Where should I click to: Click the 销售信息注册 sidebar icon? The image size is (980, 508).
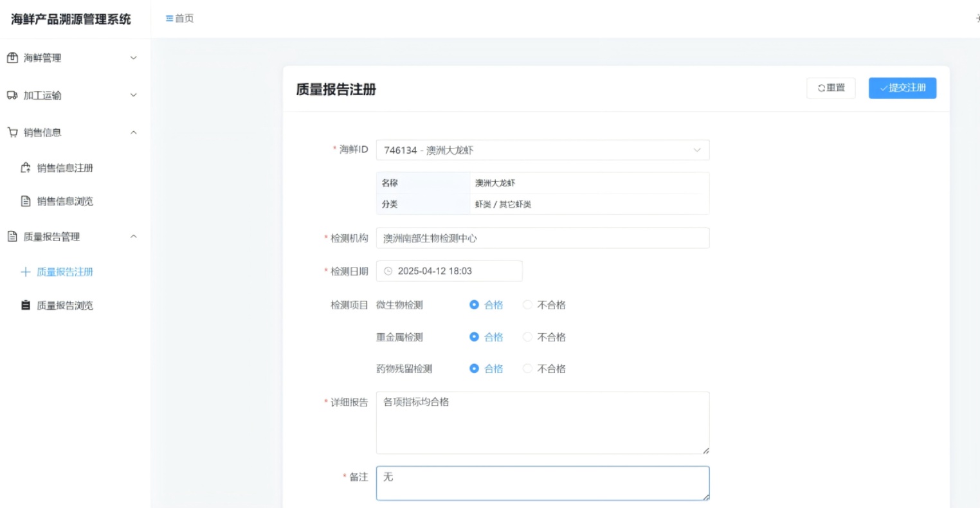coord(26,168)
